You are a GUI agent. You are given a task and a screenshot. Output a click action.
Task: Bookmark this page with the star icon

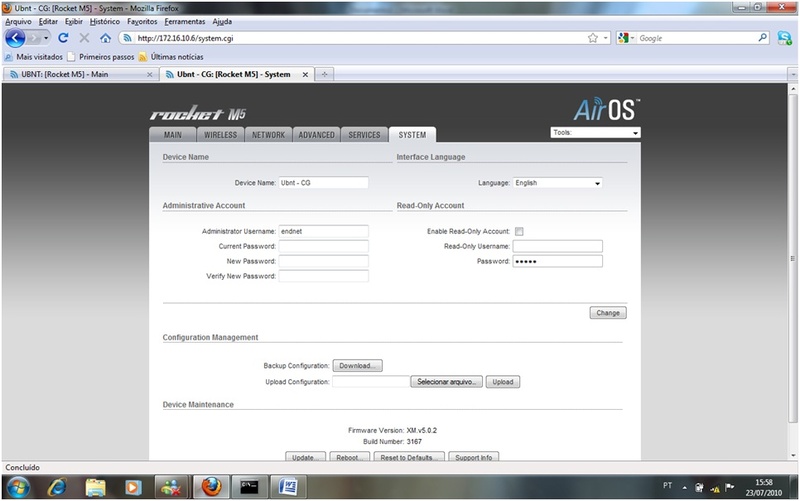(592, 38)
